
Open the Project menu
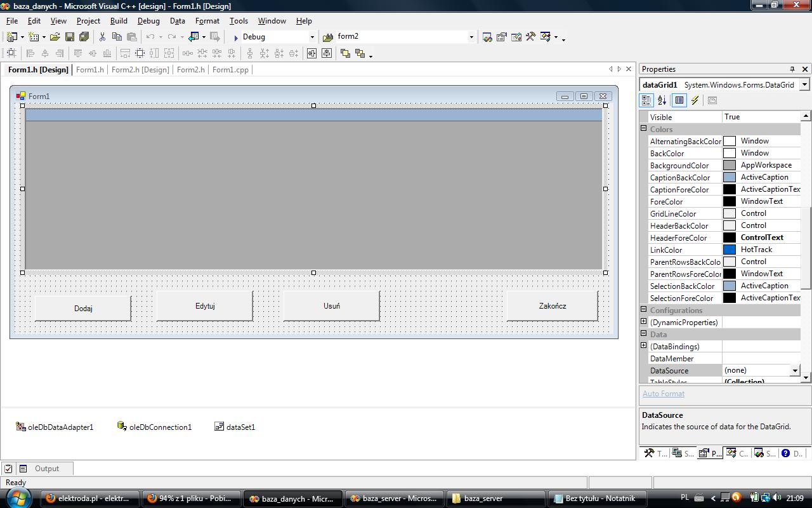tap(88, 20)
